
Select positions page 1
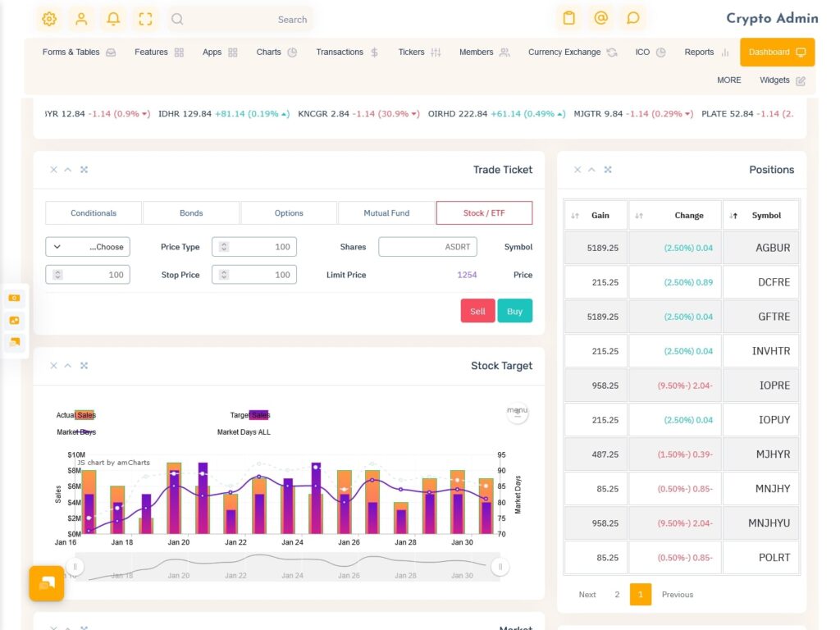tap(641, 595)
